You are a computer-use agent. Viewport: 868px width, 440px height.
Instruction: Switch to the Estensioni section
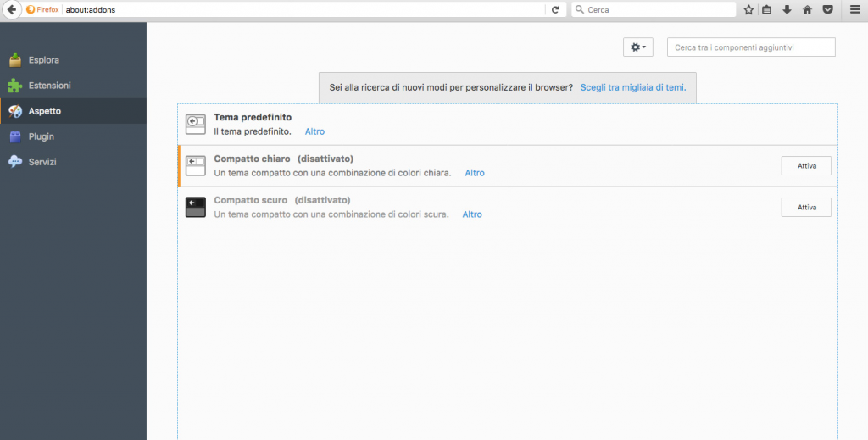pyautogui.click(x=73, y=86)
